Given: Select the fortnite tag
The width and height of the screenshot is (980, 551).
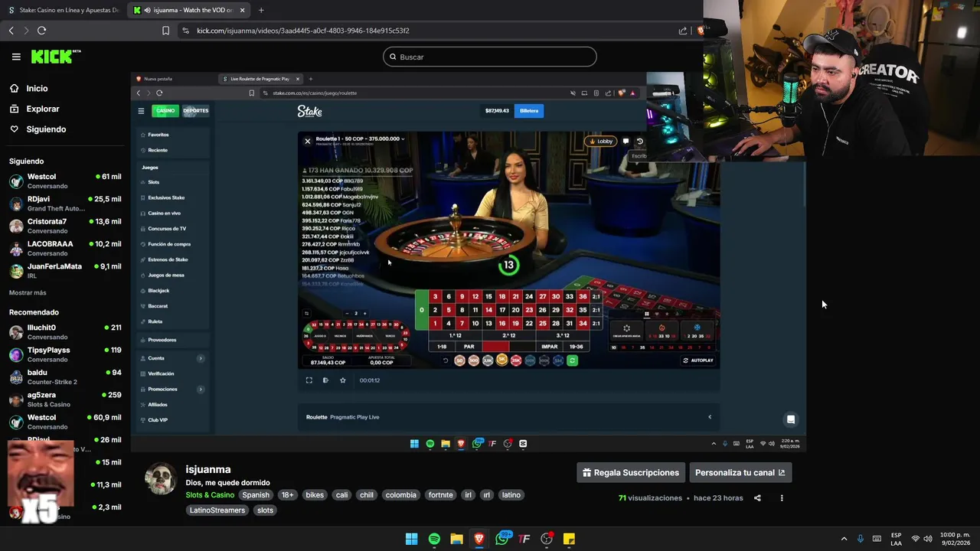Looking at the screenshot, I should point(440,495).
